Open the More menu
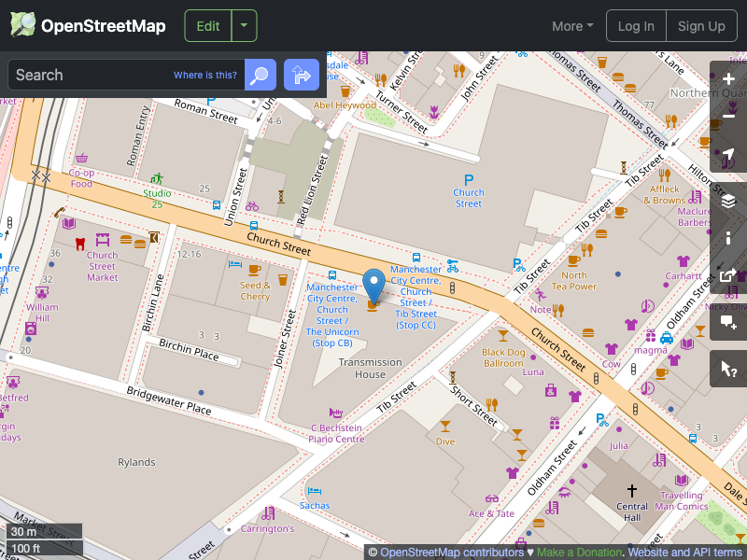The height and width of the screenshot is (560, 747). (x=571, y=26)
